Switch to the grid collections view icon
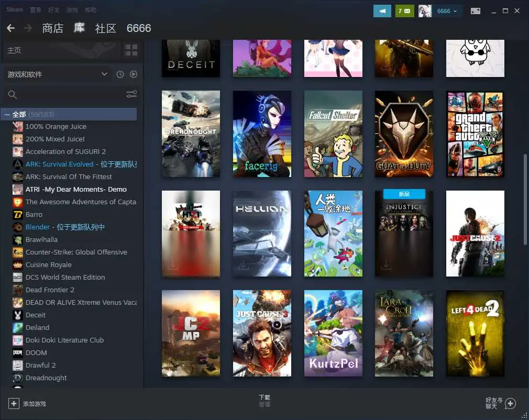This screenshot has height=420, width=529. click(131, 50)
